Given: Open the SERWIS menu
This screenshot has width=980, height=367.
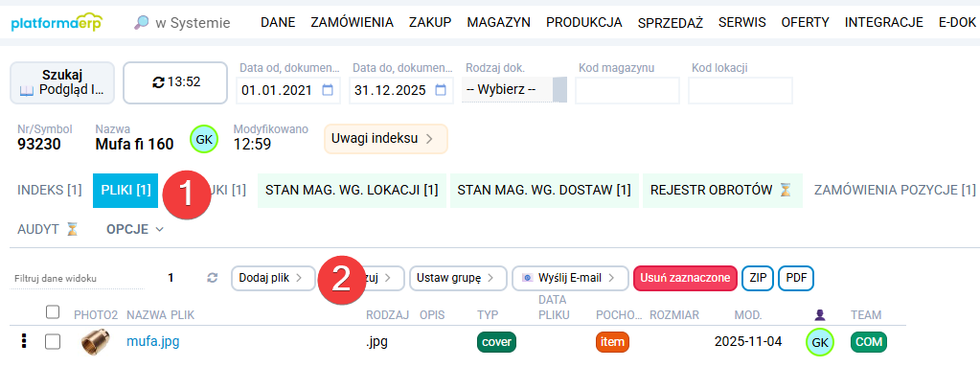Looking at the screenshot, I should pos(742,23).
